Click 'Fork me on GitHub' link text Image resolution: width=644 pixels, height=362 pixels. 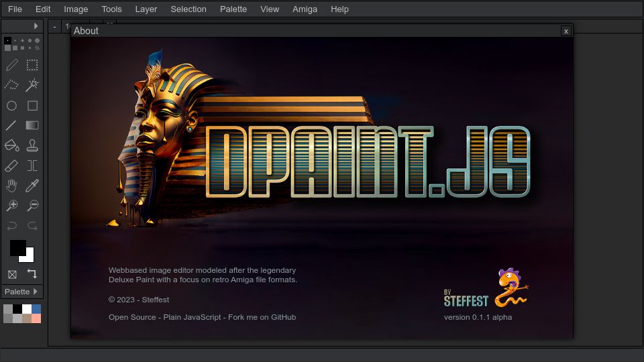(262, 317)
